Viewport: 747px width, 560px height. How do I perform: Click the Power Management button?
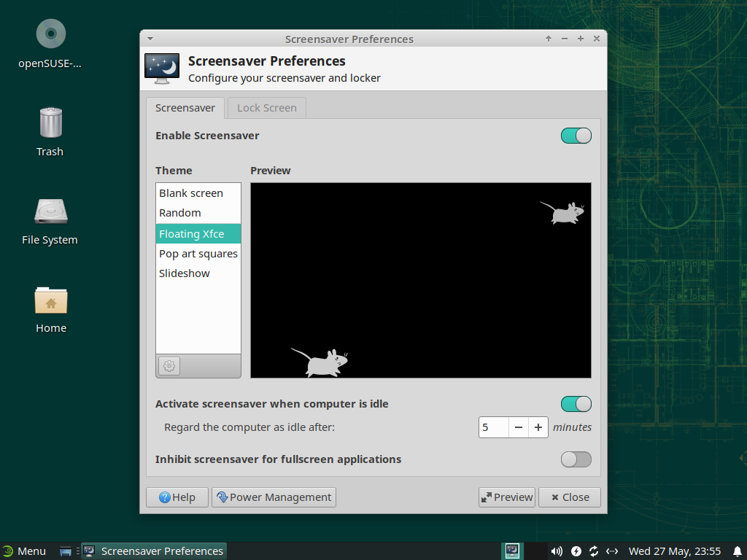tap(274, 497)
